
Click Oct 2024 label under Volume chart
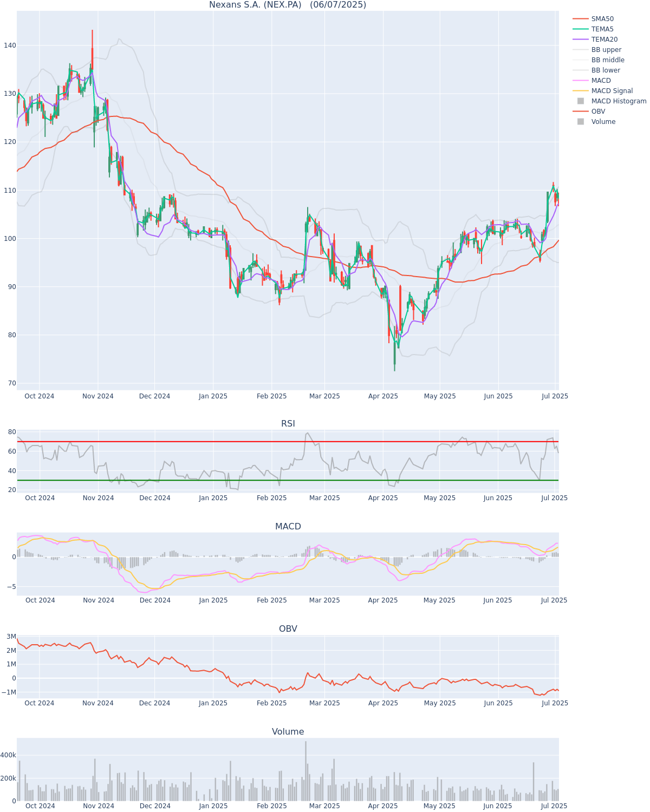pyautogui.click(x=40, y=806)
